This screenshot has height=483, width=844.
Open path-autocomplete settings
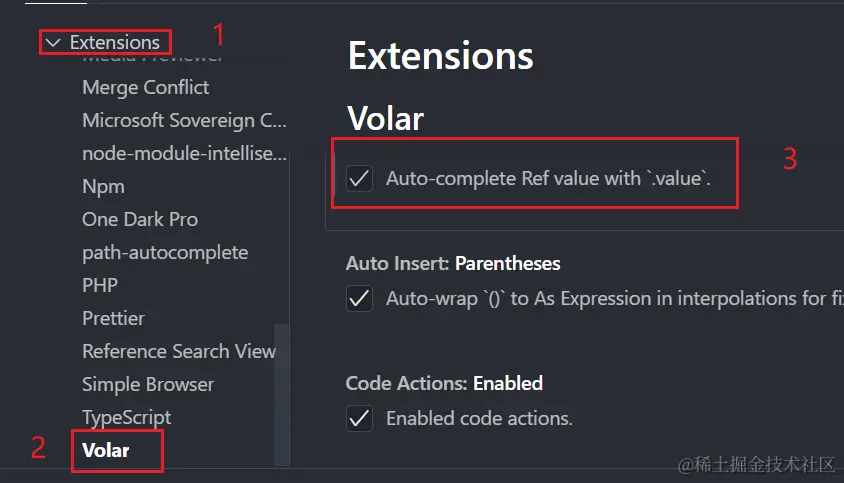pos(165,252)
